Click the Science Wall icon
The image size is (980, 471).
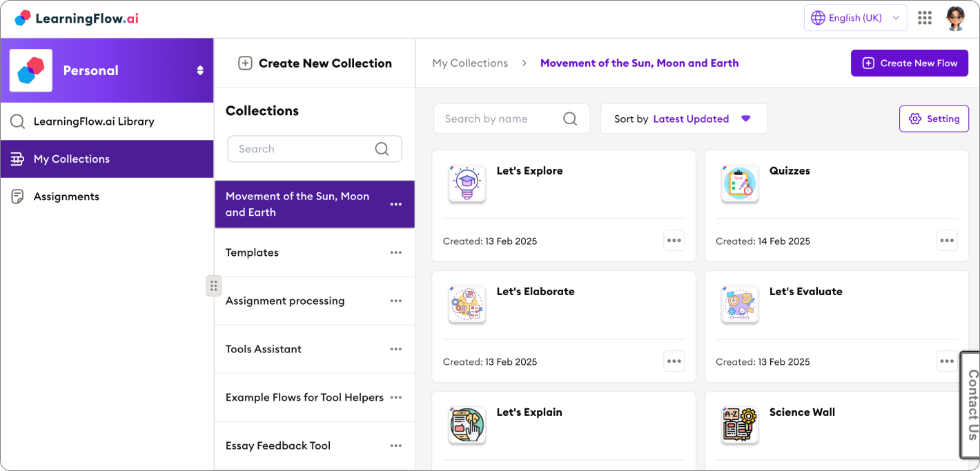(x=740, y=425)
